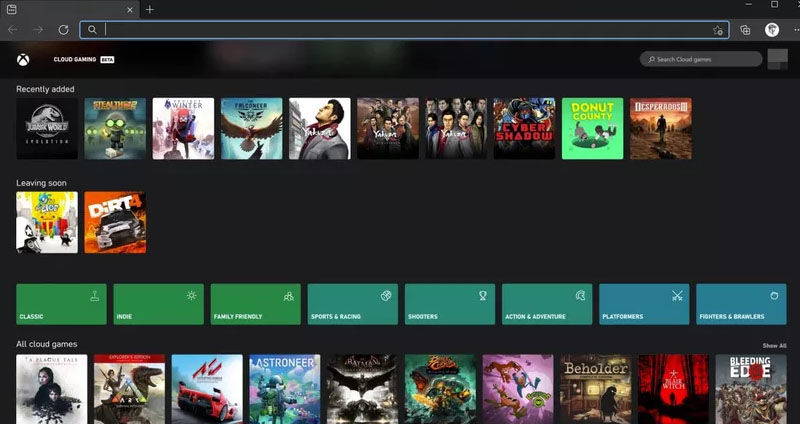800x424 pixels.
Task: Open the browser profile avatar
Action: click(x=772, y=30)
